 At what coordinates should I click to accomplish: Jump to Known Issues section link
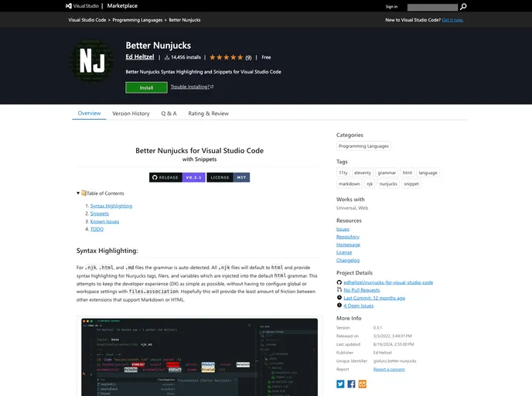104,221
